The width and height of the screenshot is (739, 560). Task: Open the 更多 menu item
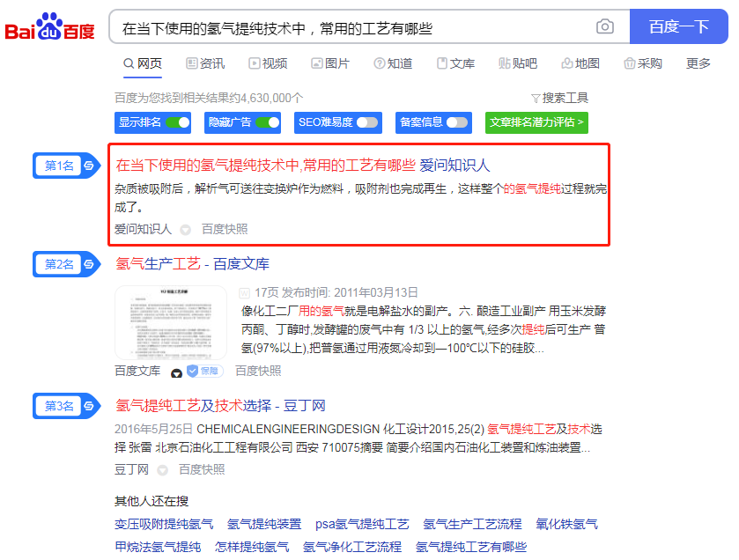pos(698,63)
